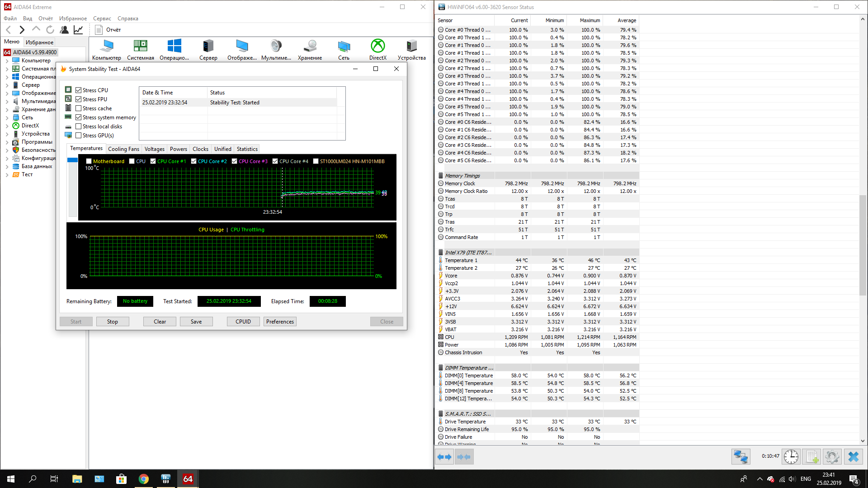
Task: Click the Preferences button
Action: pyautogui.click(x=280, y=322)
